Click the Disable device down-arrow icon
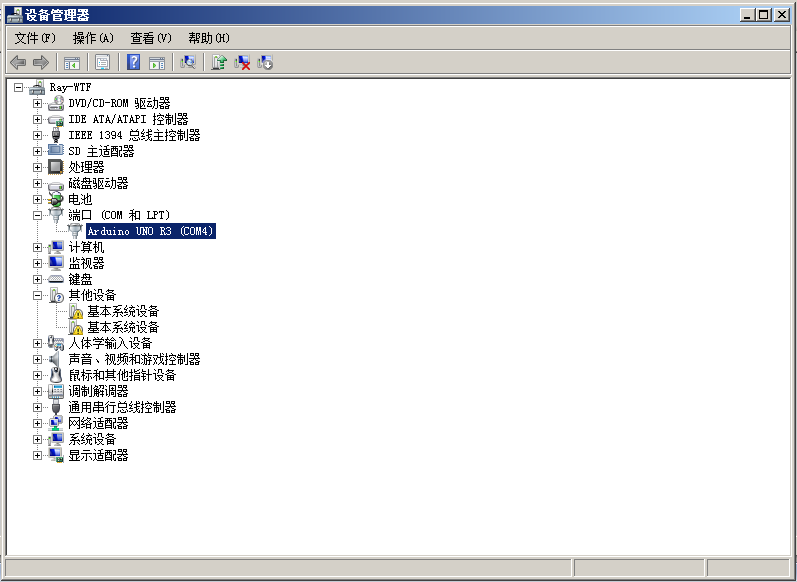Screen dimensions: 797x582 pos(265,63)
